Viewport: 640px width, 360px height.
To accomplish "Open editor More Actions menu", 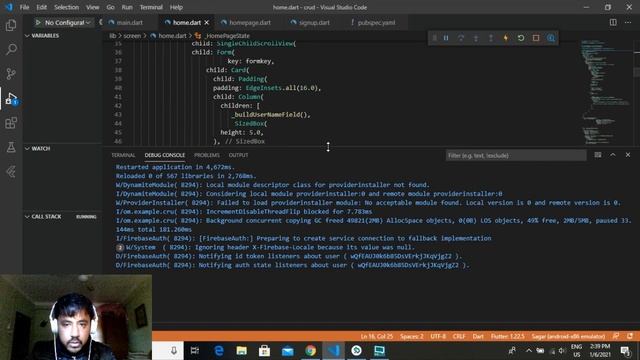I will point(628,22).
